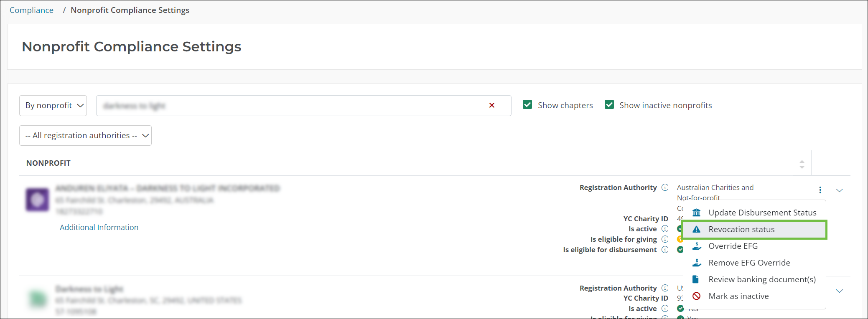This screenshot has width=868, height=319.
Task: Open the By nonprofit dropdown
Action: (53, 106)
